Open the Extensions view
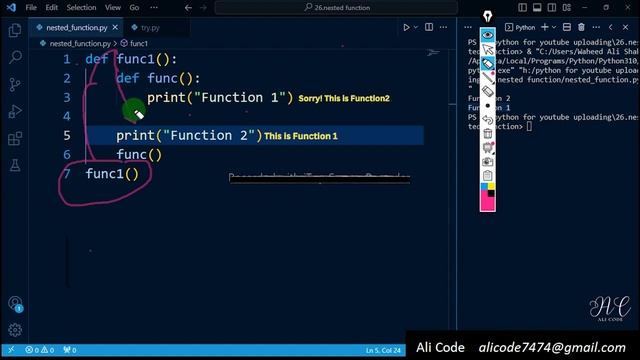This screenshot has height=360, width=640. coord(15,138)
